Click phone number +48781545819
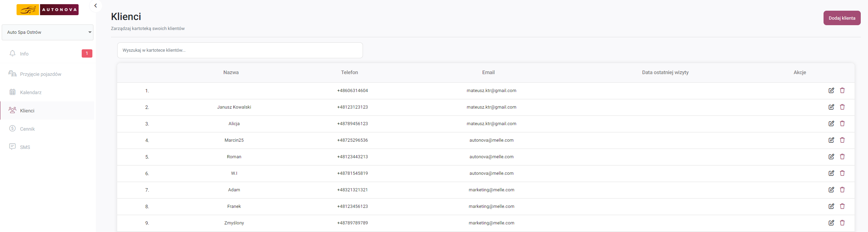 coord(352,173)
